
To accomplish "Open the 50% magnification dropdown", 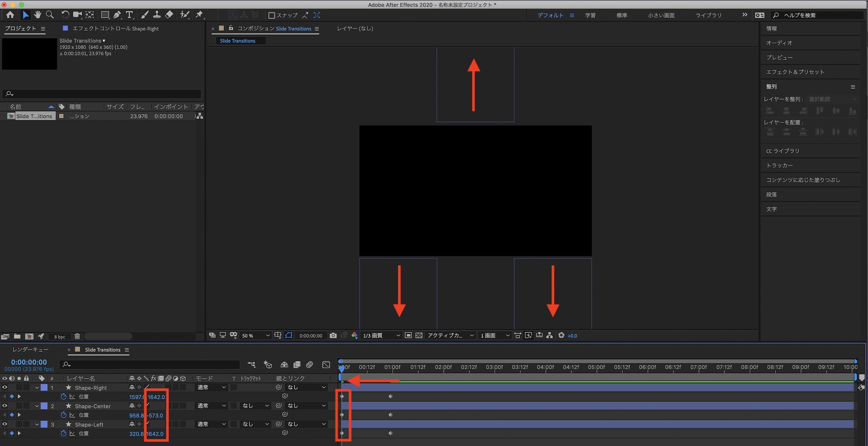I will coord(256,335).
